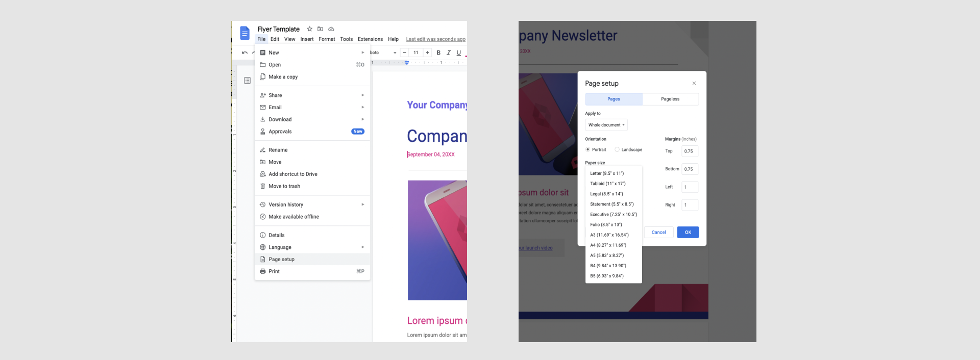Image resolution: width=980 pixels, height=360 pixels.
Task: Choose Open in the File menu
Action: (312, 65)
